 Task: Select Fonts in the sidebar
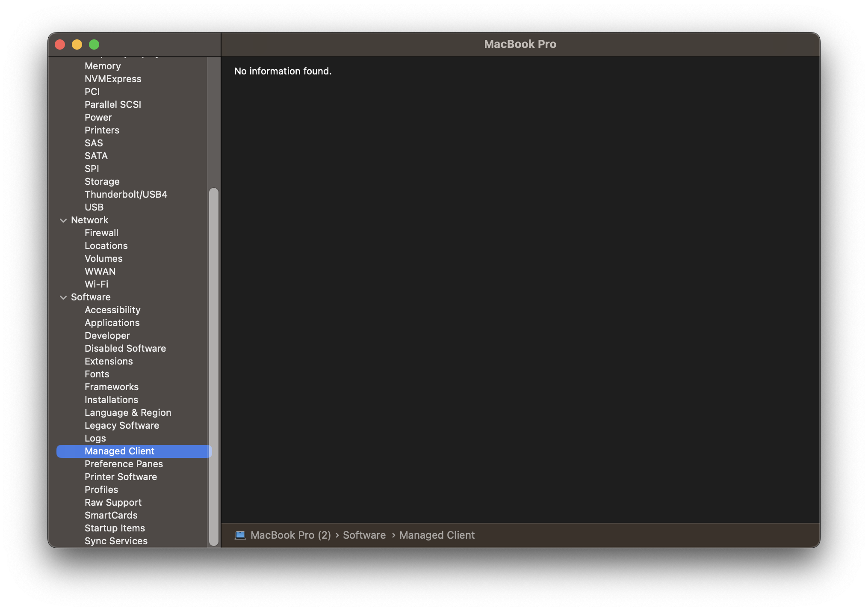point(97,374)
